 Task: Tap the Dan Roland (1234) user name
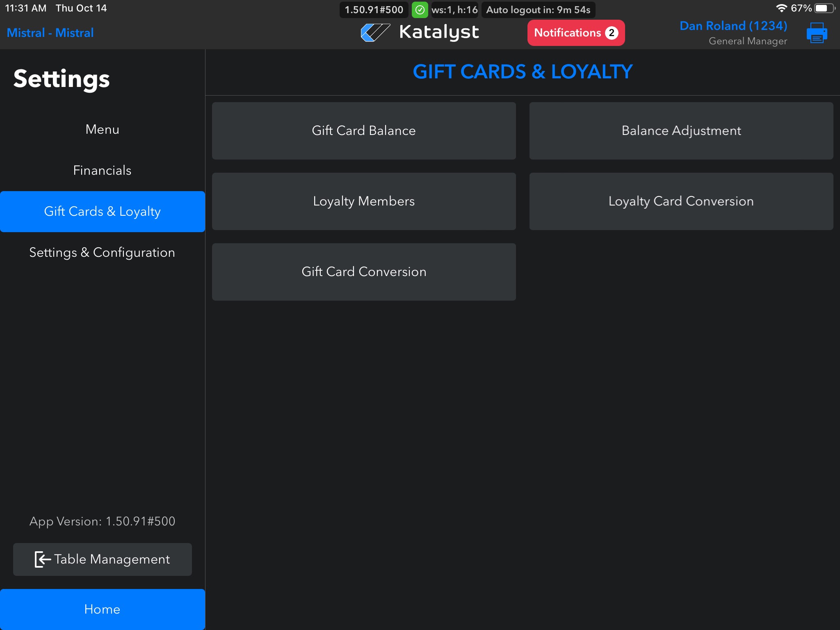coord(733,26)
